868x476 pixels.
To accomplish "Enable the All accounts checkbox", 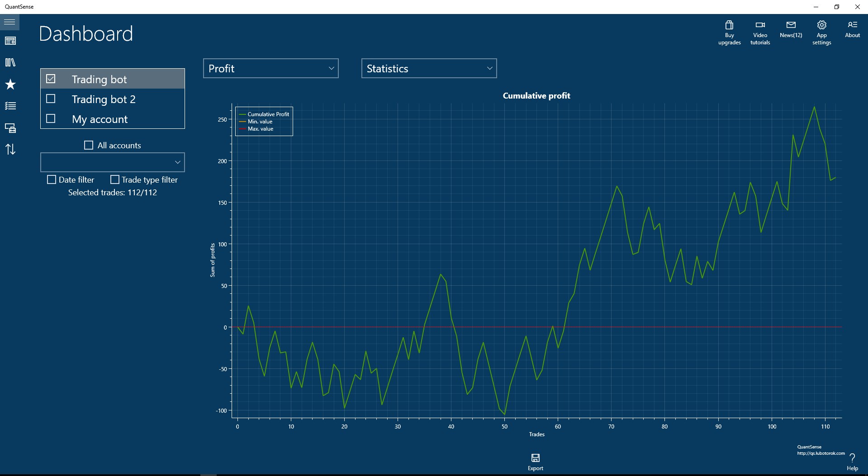I will [88, 145].
